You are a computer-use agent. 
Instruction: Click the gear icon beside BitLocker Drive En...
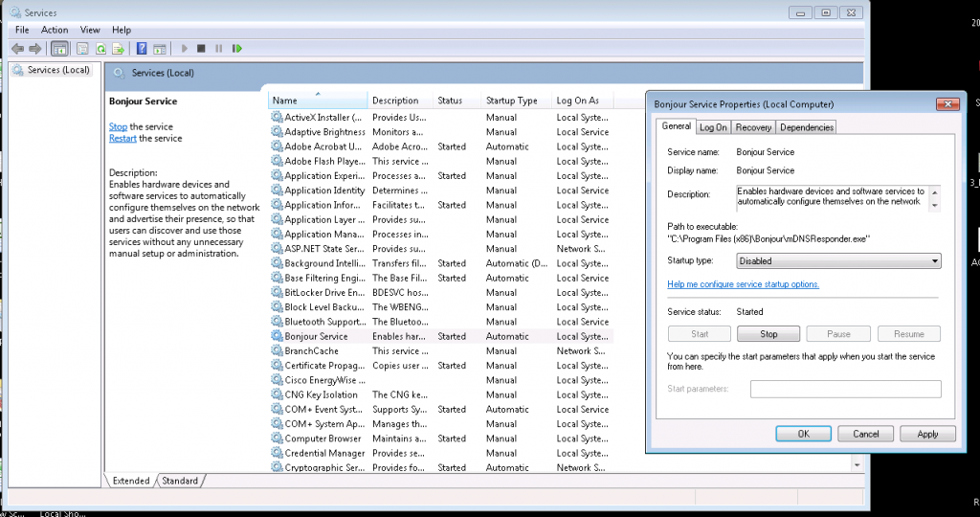(277, 292)
